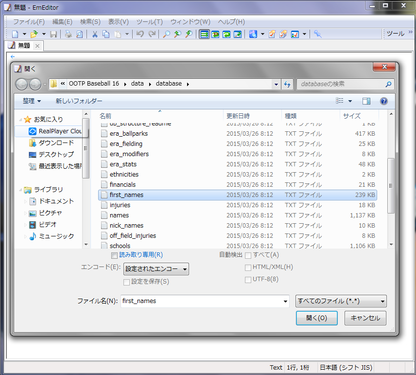Click the OOTP Baseball 16 breadcrumb
416x375 pixels.
pyautogui.click(x=94, y=84)
